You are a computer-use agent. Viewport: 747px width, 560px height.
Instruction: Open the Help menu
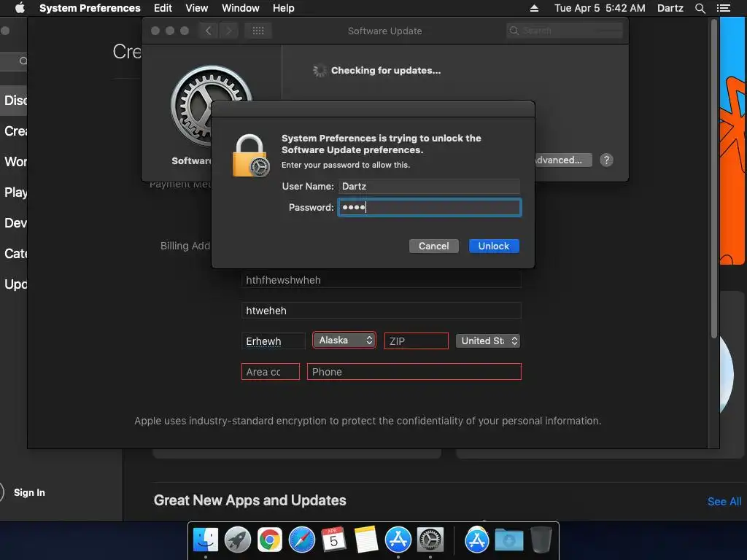[x=284, y=8]
